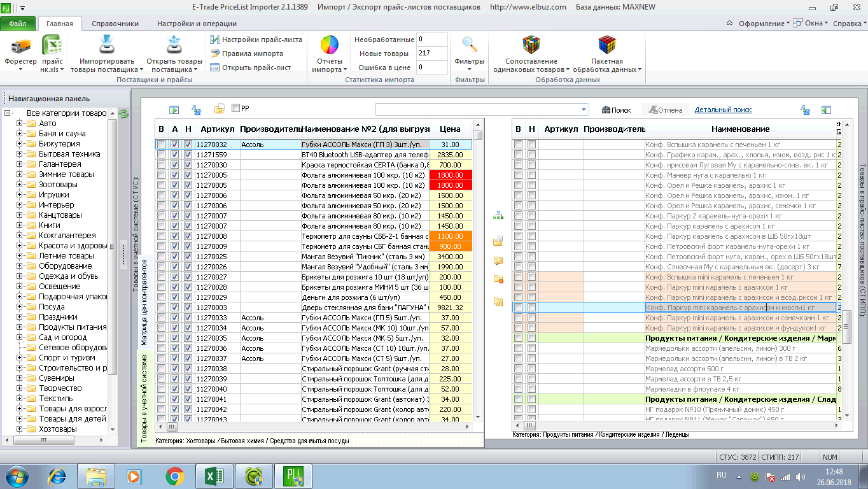Click the Поиск button

[x=617, y=110]
